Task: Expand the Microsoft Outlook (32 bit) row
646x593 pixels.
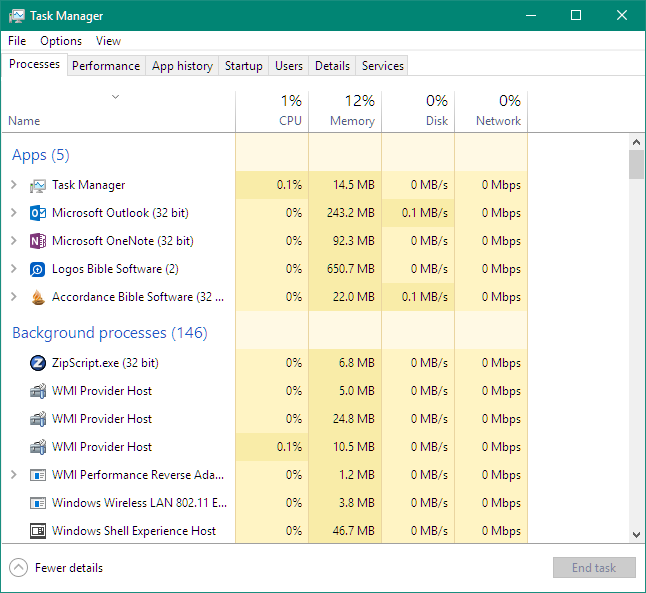Action: (14, 213)
